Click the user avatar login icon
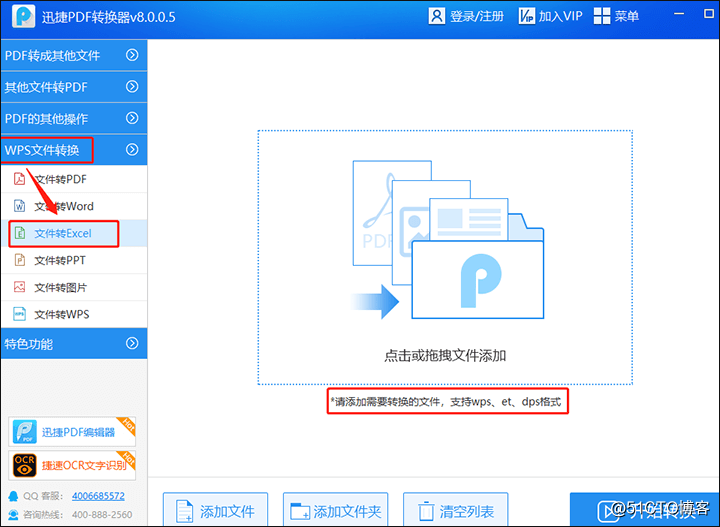This screenshot has width=720, height=527. pyautogui.click(x=436, y=16)
